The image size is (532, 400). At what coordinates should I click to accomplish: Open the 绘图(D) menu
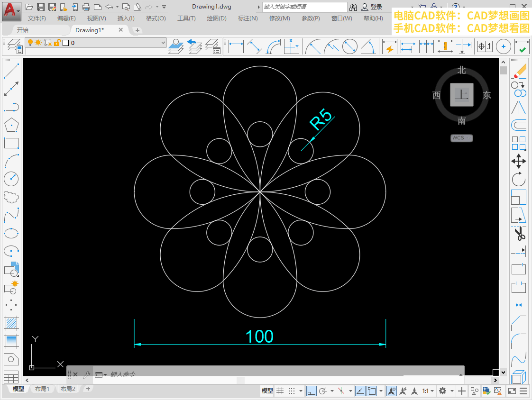point(217,18)
